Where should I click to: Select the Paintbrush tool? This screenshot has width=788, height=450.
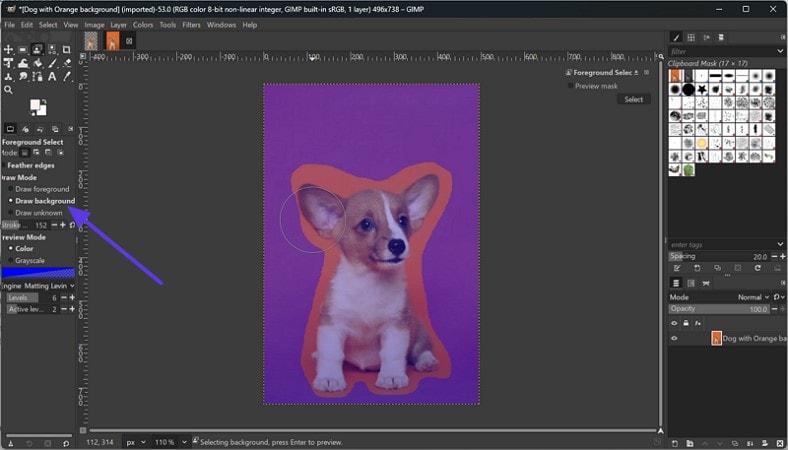pyautogui.click(x=52, y=63)
